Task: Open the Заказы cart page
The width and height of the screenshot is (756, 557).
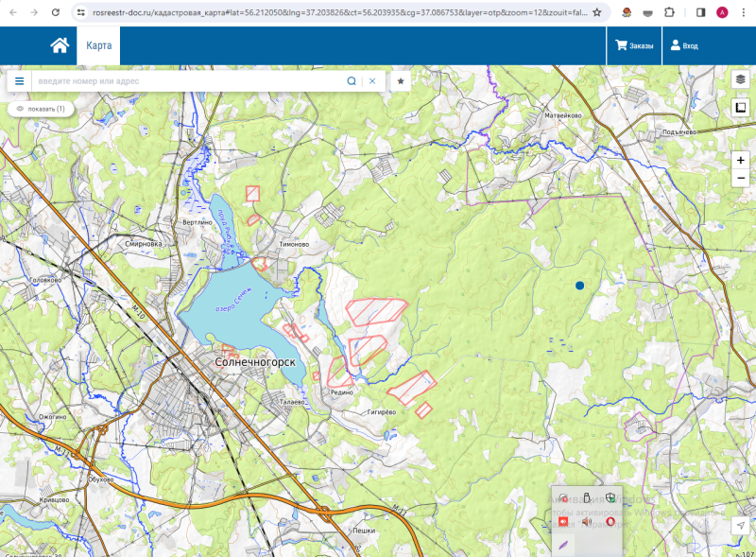Action: (634, 45)
